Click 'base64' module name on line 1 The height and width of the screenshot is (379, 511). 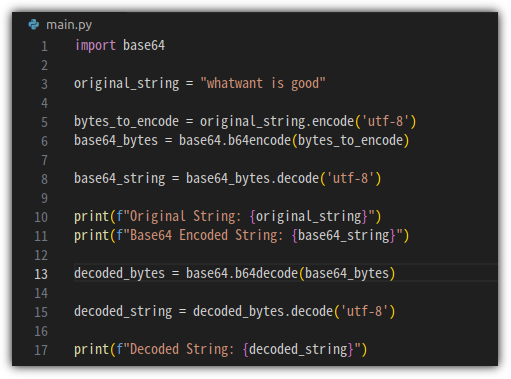point(144,45)
